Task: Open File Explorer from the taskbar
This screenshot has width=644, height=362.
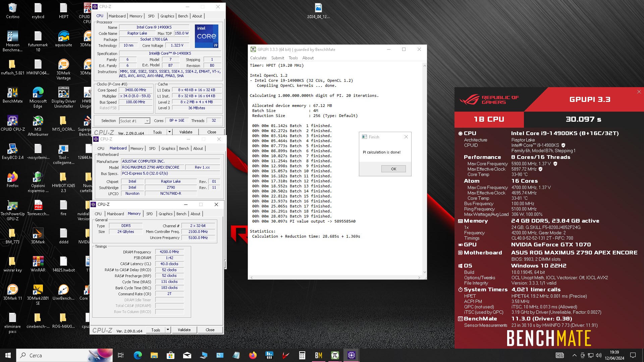Action: [154, 355]
